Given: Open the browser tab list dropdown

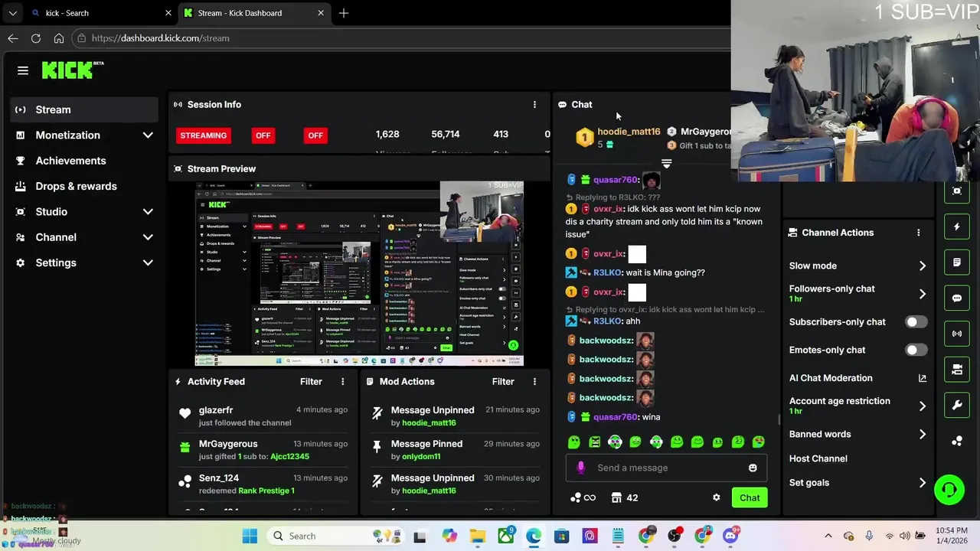Looking at the screenshot, I should [12, 13].
